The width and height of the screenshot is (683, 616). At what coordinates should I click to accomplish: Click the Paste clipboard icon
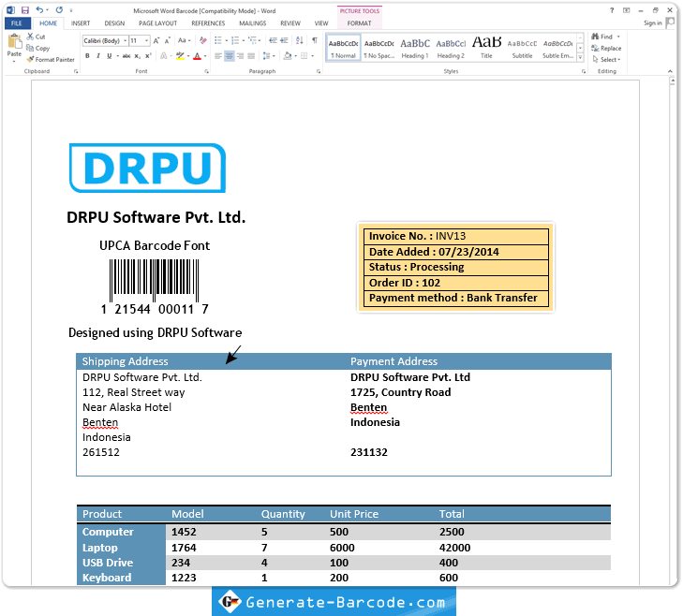tap(14, 41)
